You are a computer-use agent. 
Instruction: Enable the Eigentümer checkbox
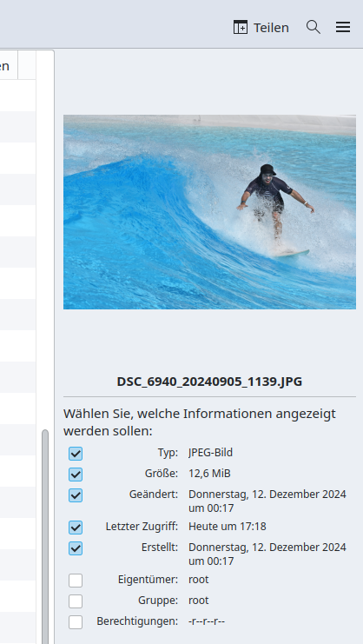click(x=76, y=581)
